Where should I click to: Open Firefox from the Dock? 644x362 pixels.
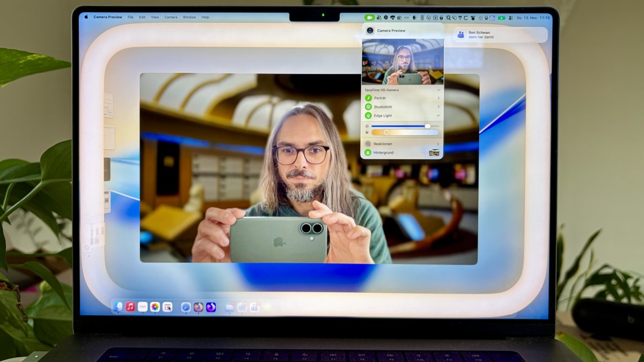[199, 306]
